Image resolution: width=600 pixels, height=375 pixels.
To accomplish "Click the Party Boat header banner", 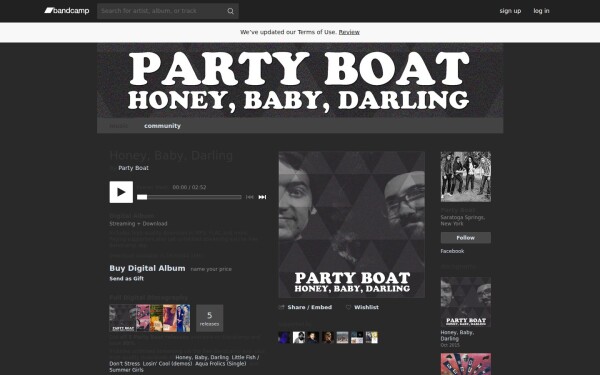I will coord(300,80).
